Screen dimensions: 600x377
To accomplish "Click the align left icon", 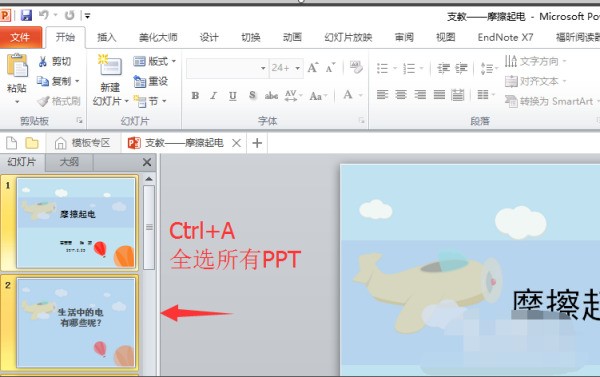I will pos(383,94).
